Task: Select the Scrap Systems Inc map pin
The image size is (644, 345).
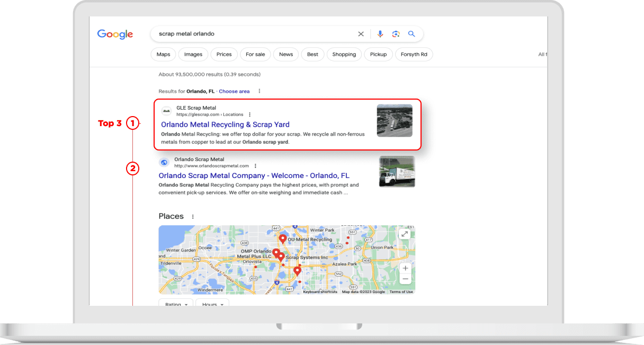Action: coord(281,257)
